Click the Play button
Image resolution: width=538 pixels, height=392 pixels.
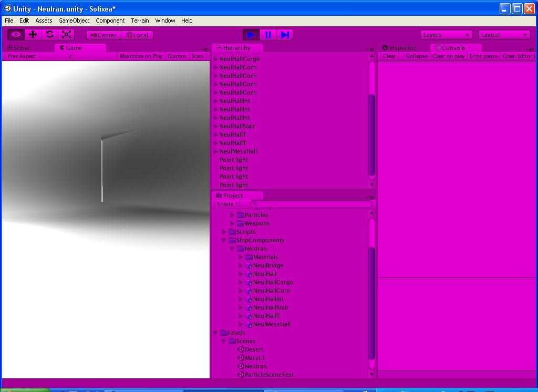click(251, 35)
